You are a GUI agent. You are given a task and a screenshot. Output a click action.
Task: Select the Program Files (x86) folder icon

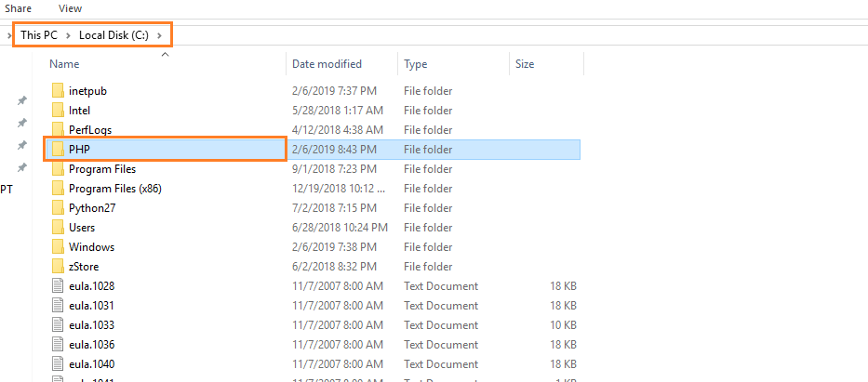[58, 189]
